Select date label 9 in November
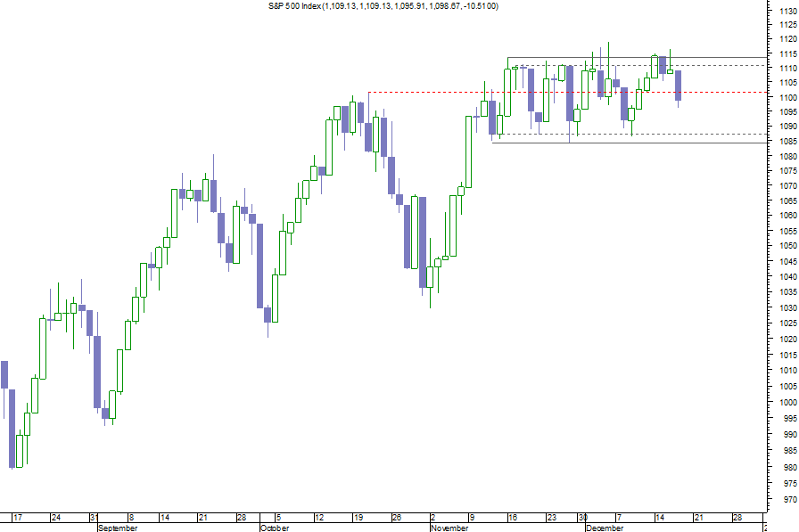This screenshot has height=532, width=799. (x=472, y=517)
